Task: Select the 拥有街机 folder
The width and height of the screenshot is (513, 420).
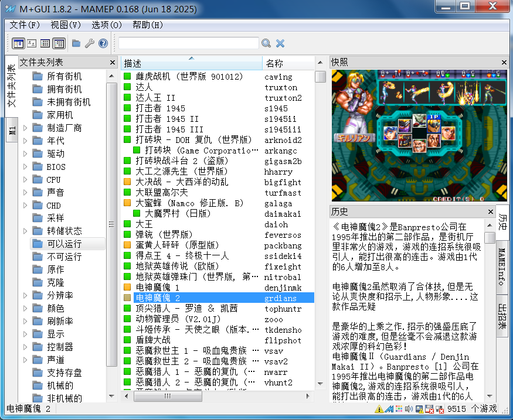Action: [x=57, y=89]
